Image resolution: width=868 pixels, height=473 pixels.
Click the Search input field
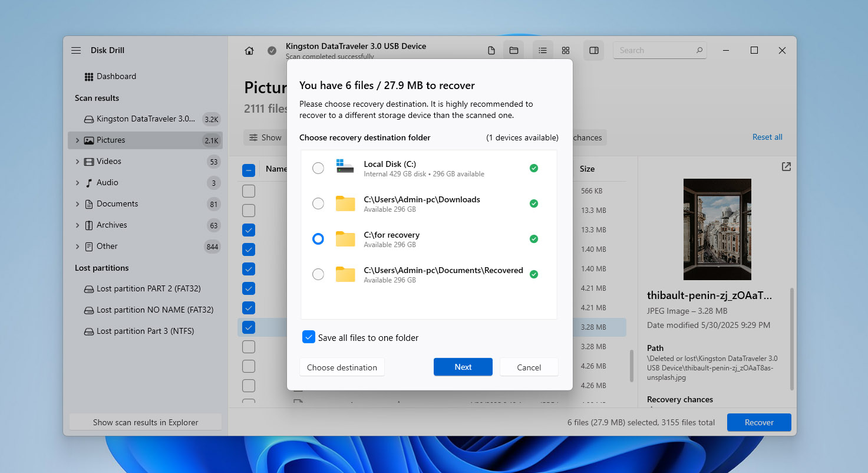pos(654,51)
